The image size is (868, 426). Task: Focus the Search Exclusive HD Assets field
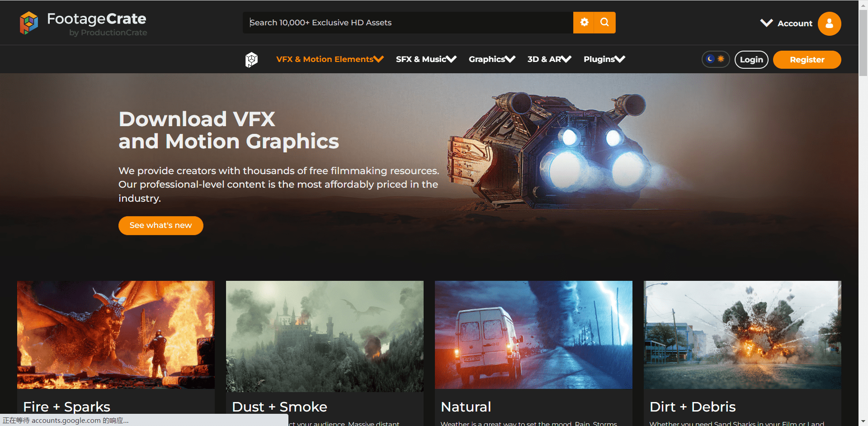pyautogui.click(x=408, y=23)
